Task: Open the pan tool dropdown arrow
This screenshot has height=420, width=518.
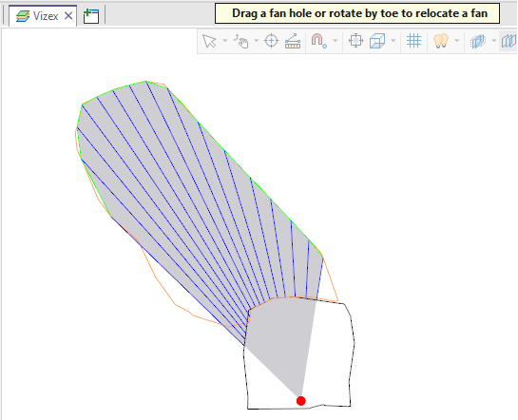Action: 256,41
